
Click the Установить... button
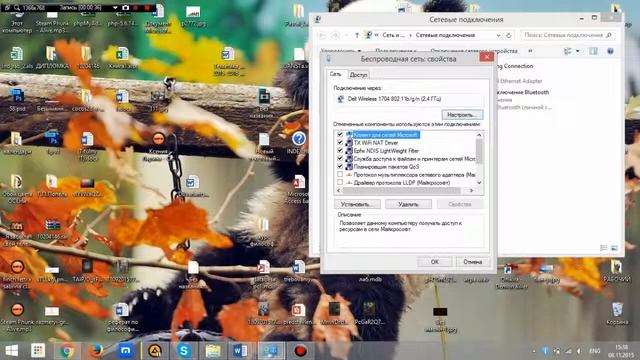pyautogui.click(x=357, y=204)
